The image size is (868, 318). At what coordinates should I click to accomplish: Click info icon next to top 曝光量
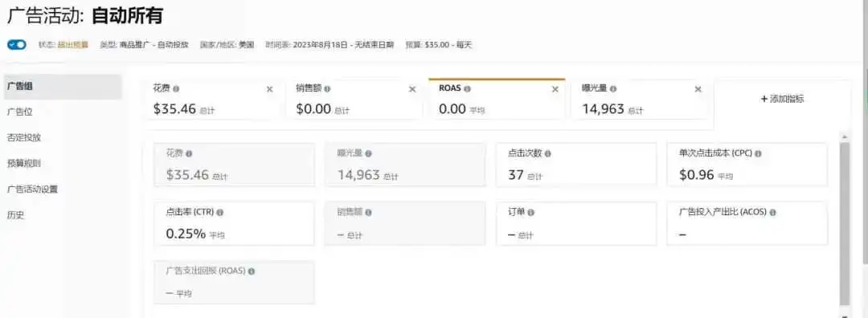click(613, 88)
